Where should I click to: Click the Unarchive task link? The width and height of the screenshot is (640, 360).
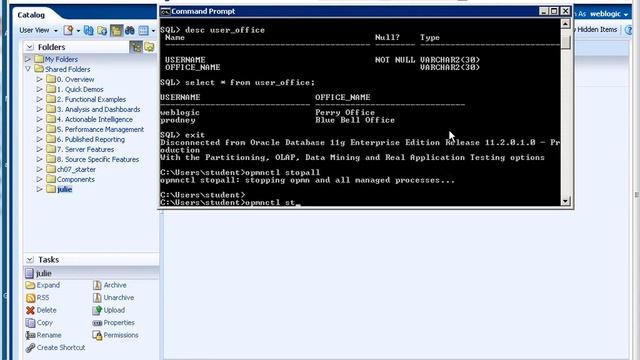[x=119, y=298]
